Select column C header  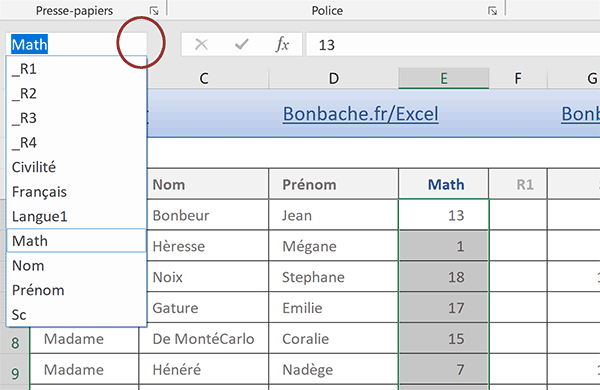(x=204, y=78)
